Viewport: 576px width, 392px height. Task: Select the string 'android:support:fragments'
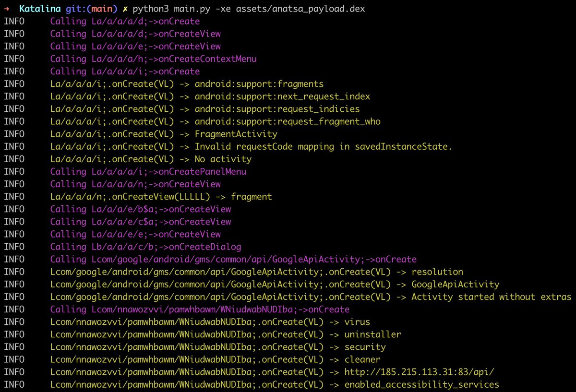coord(259,84)
